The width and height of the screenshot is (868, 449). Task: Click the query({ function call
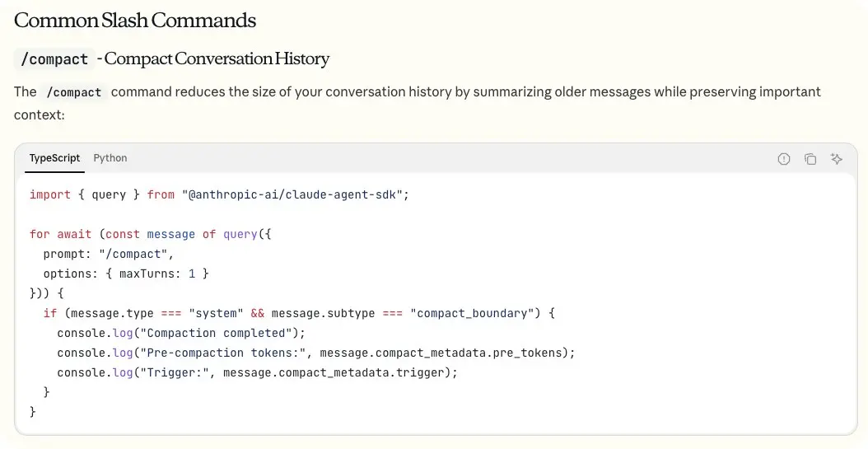tap(247, 234)
